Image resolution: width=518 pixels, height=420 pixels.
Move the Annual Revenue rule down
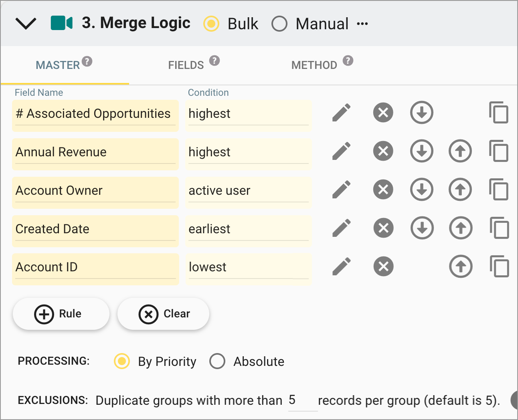coord(422,151)
